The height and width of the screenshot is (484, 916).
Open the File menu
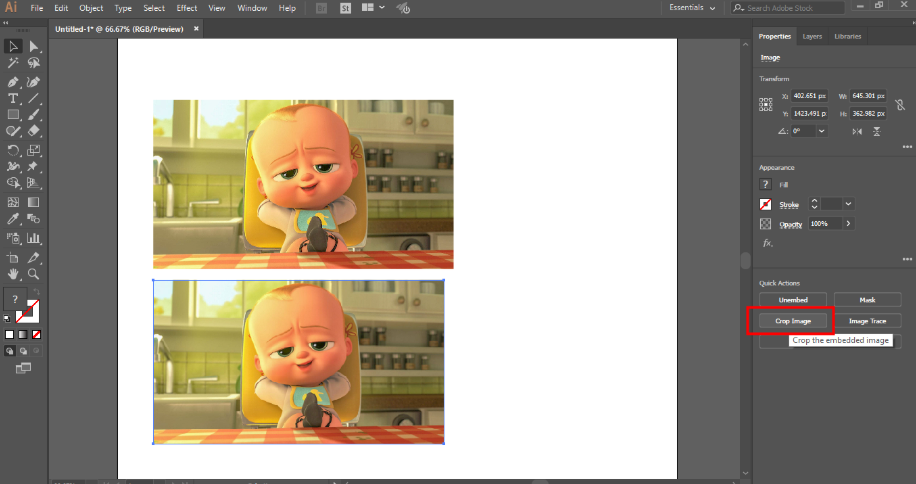pyautogui.click(x=36, y=8)
